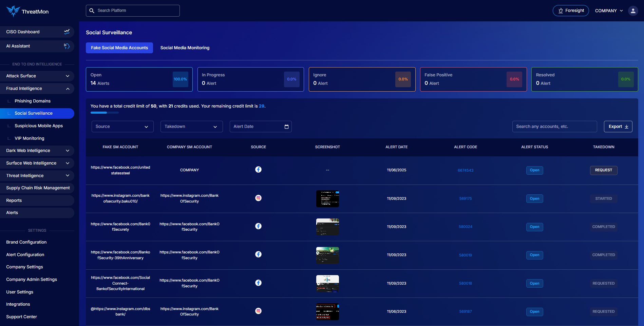
Task: Open User Settings
Action: [x=20, y=292]
